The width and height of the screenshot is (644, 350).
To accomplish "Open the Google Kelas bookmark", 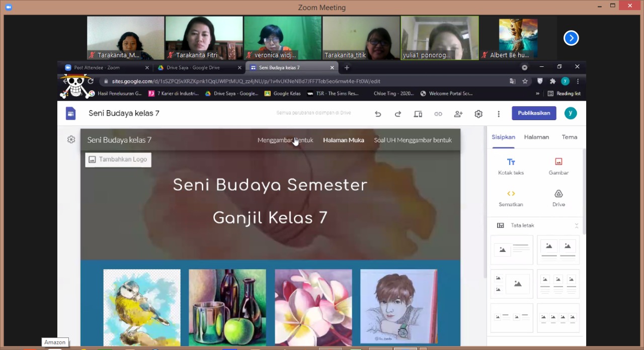I will pyautogui.click(x=282, y=94).
